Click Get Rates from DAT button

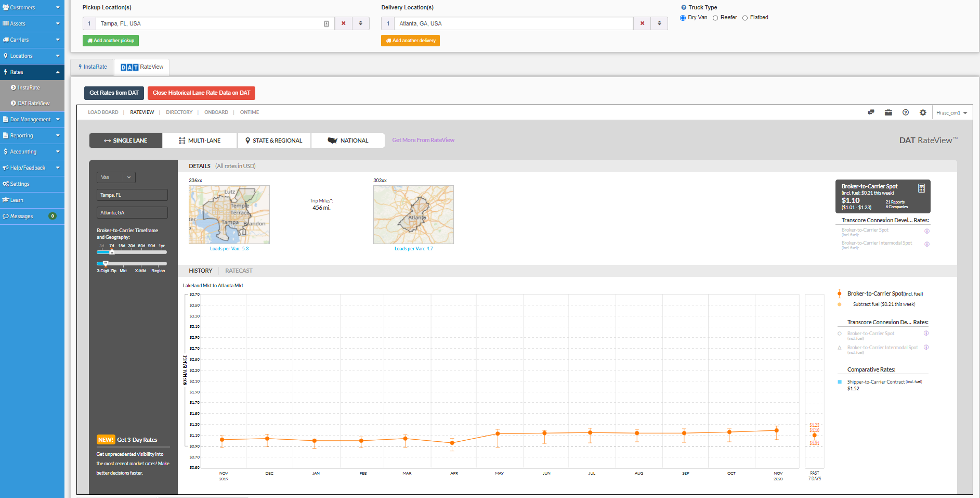pyautogui.click(x=114, y=93)
